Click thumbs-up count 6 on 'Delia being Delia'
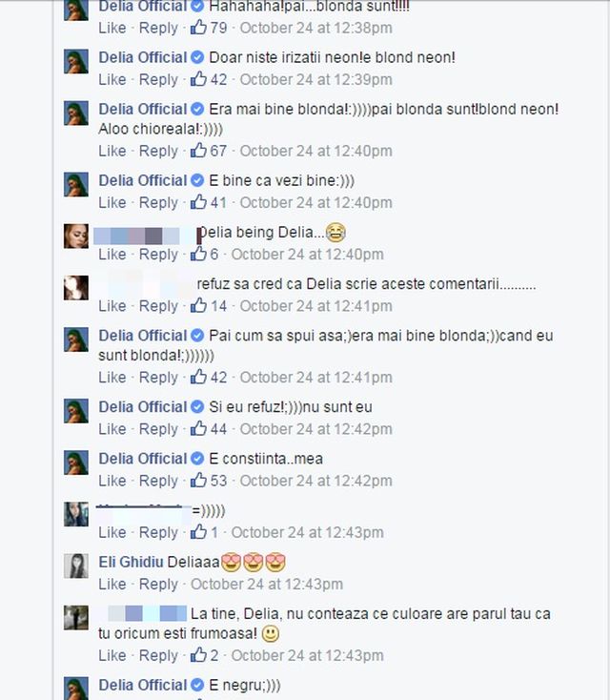This screenshot has width=610, height=700. coord(214,255)
